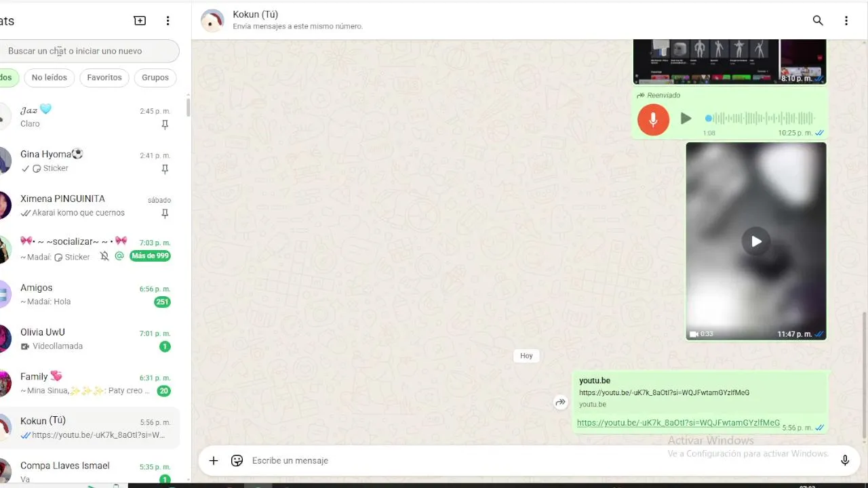Open the Family chat
The width and height of the screenshot is (868, 488).
(x=90, y=384)
